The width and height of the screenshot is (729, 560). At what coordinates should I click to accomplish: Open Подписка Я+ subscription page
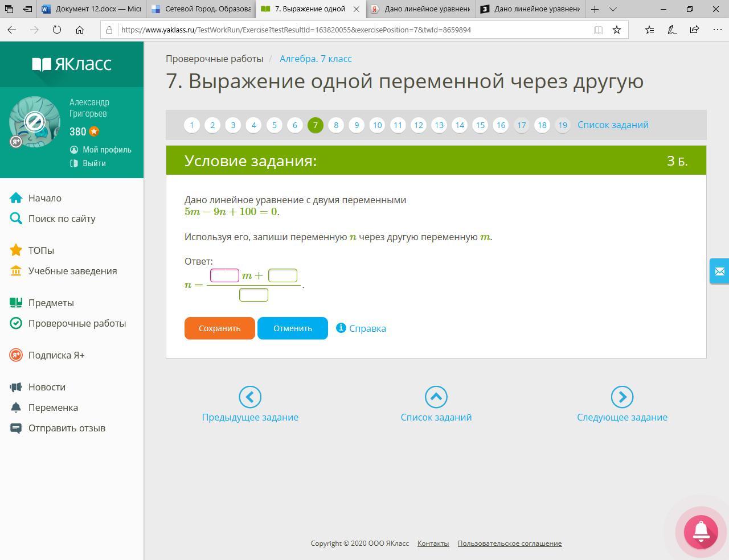pyautogui.click(x=56, y=355)
